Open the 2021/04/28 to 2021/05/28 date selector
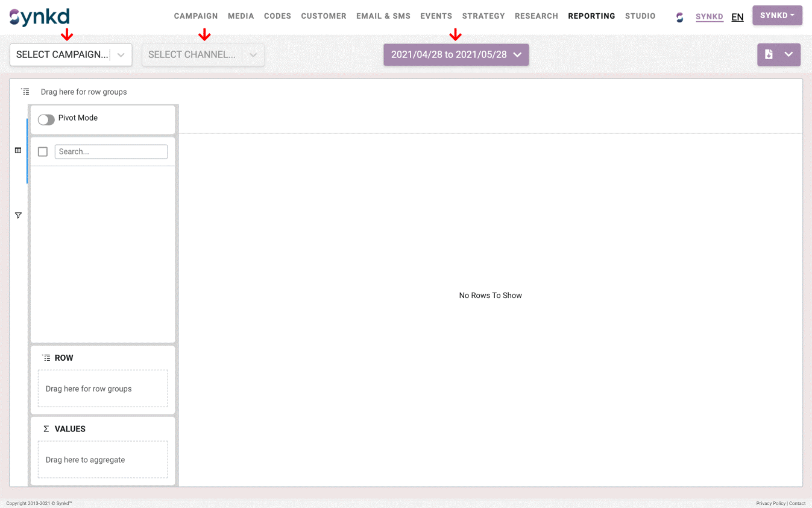Image resolution: width=812 pixels, height=508 pixels. [456, 54]
